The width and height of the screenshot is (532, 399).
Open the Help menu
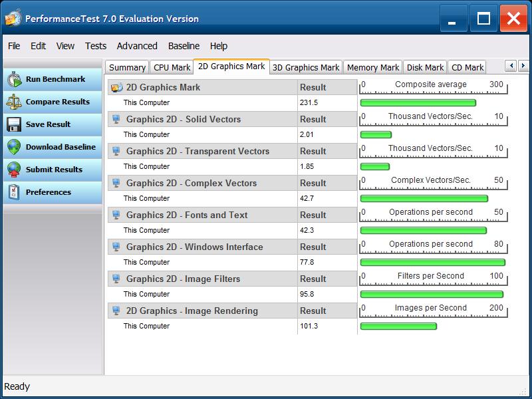219,46
